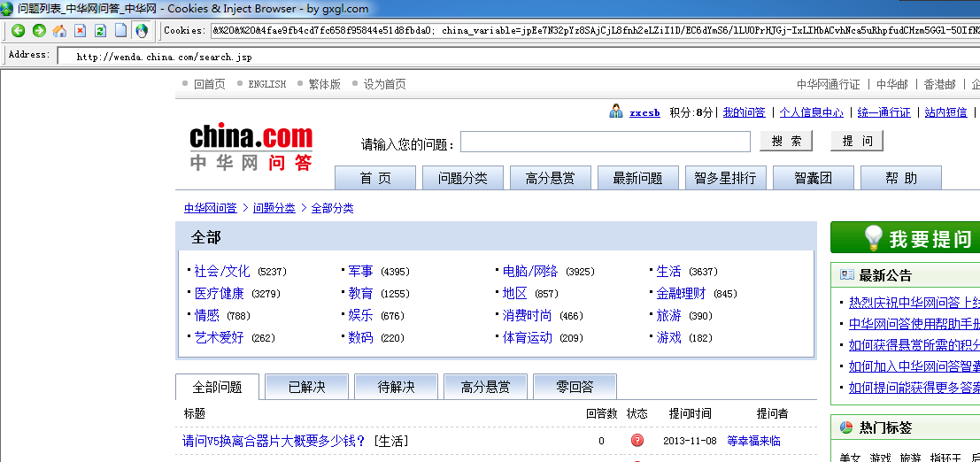Select the 已解决 filter tab
Viewport: 980px width, 462px height.
307,387
